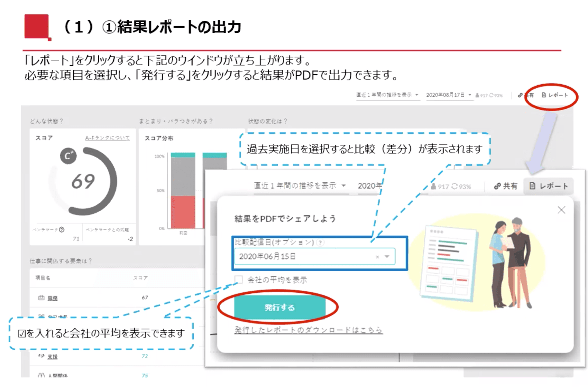
Task: Click the people icon beside 人間関係
Action: (41, 375)
